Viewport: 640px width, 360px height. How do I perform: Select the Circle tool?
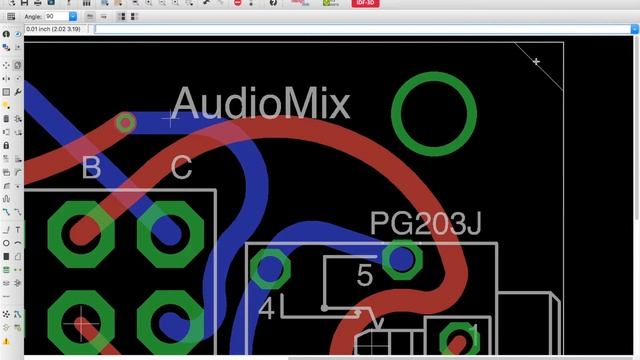pos(6,243)
